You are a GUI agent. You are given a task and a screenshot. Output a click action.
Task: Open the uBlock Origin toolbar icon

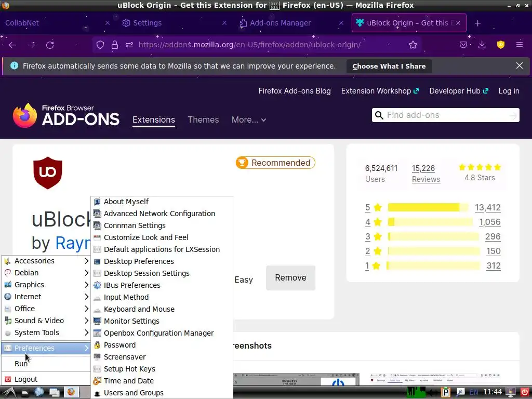point(501,45)
